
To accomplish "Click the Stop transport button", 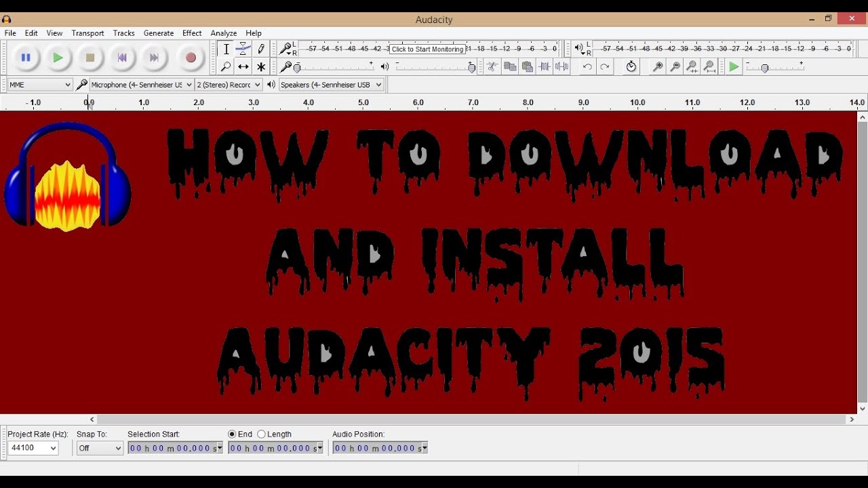I will coord(90,58).
